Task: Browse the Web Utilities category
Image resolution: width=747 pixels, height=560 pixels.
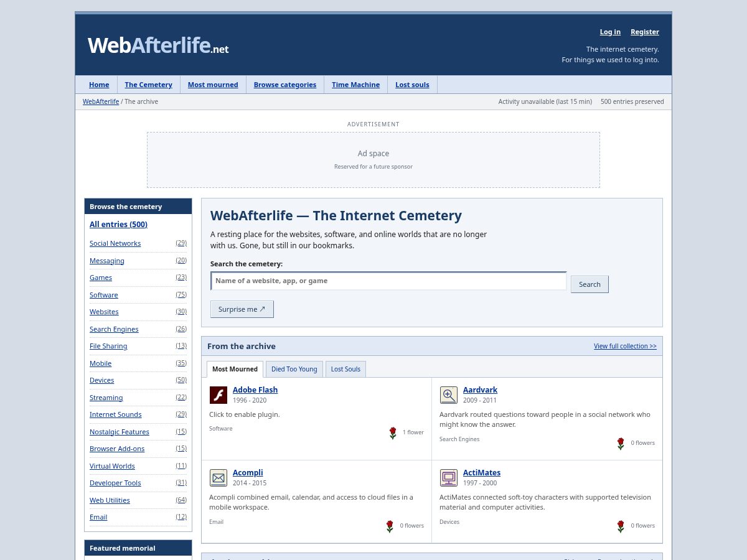Action: pyautogui.click(x=110, y=500)
